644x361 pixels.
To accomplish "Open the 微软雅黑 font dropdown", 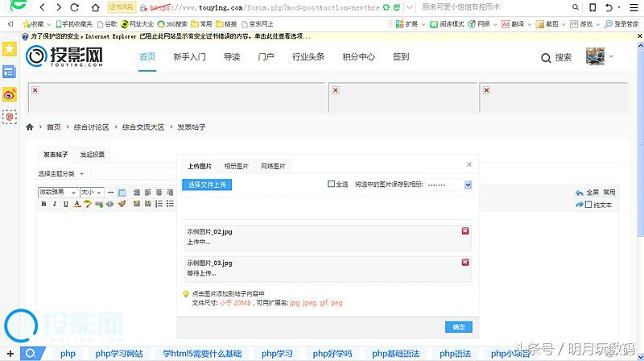I will coord(58,192).
